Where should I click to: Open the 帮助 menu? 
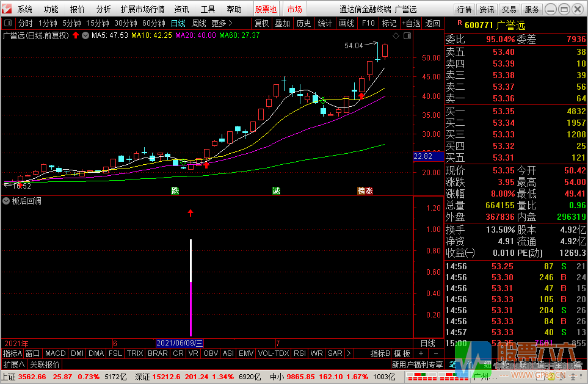point(234,9)
